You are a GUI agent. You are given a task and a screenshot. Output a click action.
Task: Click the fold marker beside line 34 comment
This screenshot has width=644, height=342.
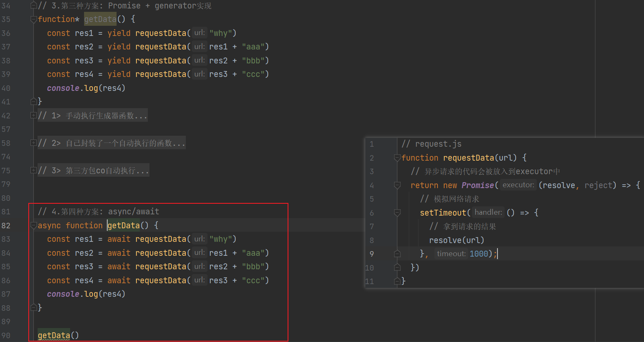coord(34,5)
